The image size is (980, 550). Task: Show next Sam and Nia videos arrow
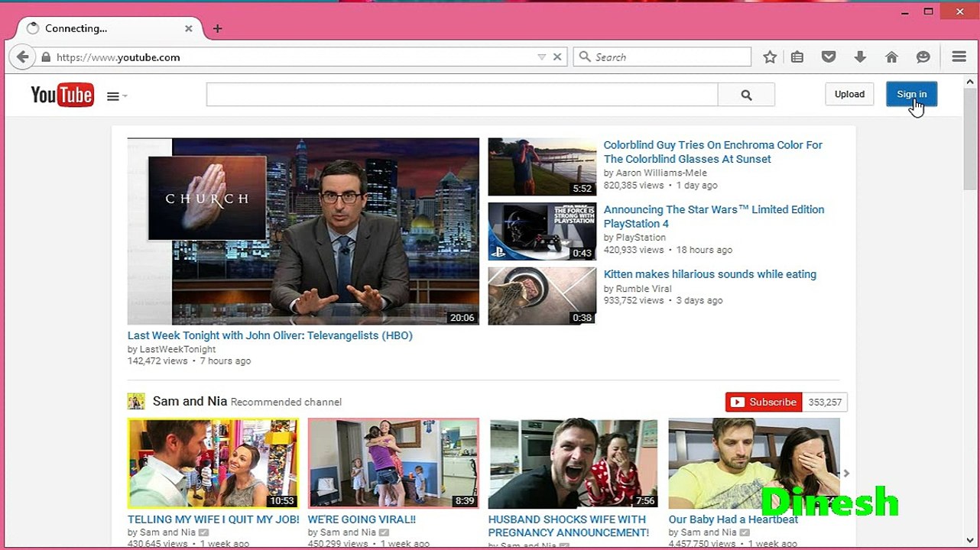point(845,474)
